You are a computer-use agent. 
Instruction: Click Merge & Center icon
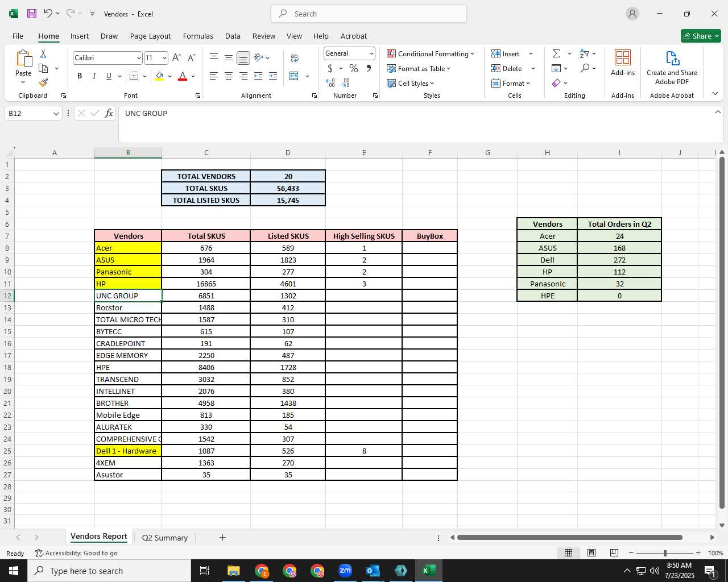(x=294, y=76)
